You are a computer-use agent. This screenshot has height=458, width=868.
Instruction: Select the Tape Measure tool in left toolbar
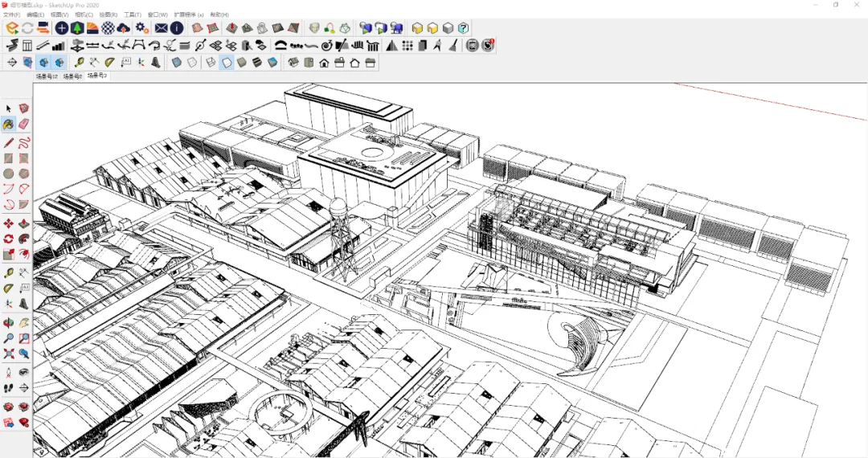click(8, 272)
